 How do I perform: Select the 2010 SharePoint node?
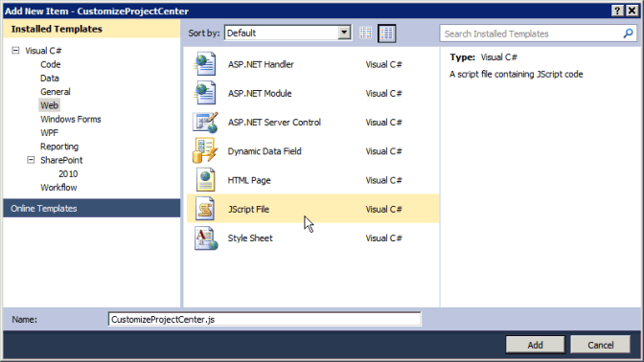tap(68, 173)
